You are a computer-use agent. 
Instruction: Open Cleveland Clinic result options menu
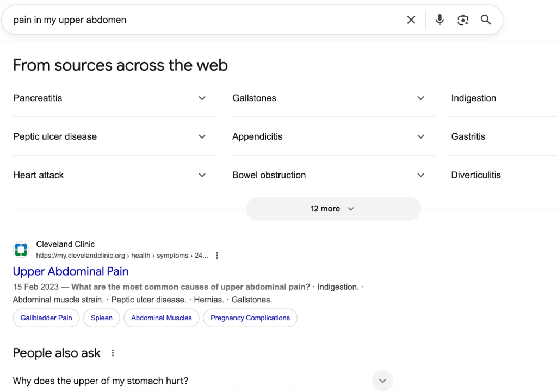point(217,256)
